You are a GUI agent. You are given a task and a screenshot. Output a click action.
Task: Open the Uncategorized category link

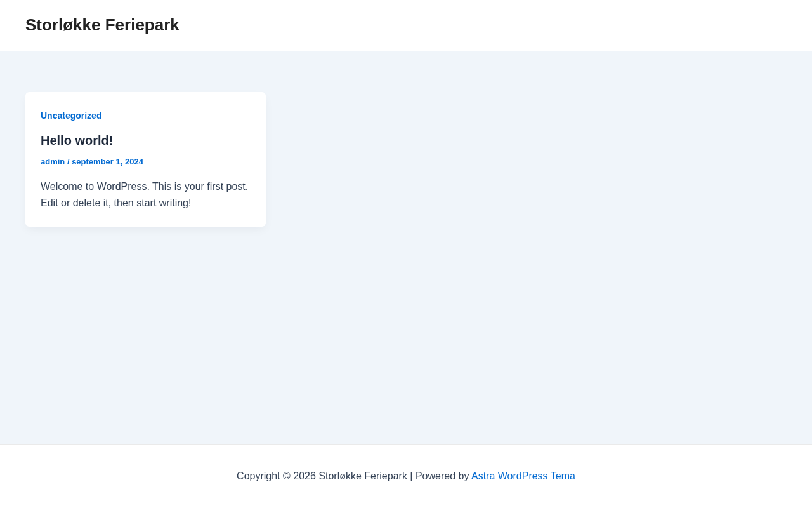click(71, 116)
